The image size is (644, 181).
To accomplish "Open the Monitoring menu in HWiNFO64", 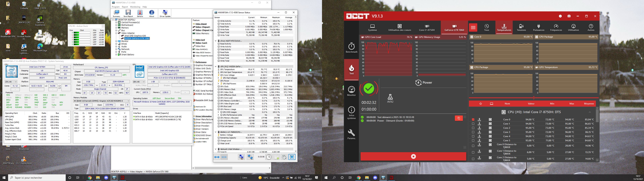I will pyautogui.click(x=135, y=7).
